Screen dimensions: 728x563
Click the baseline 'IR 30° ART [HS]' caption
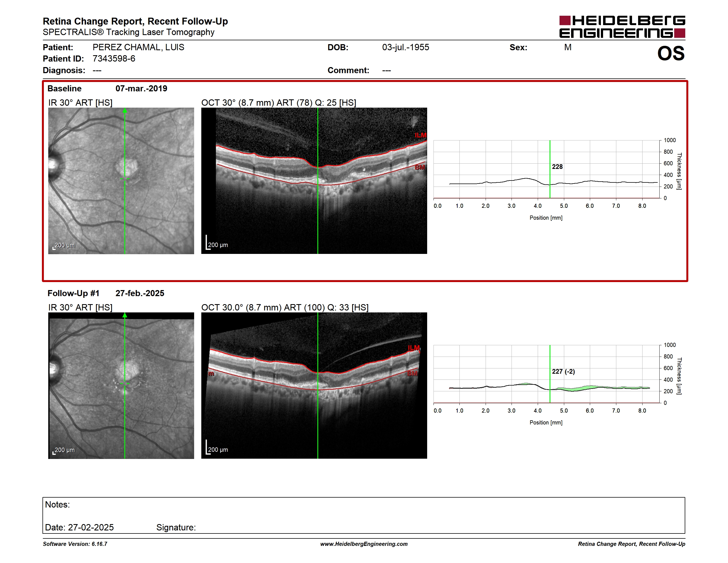(x=80, y=102)
